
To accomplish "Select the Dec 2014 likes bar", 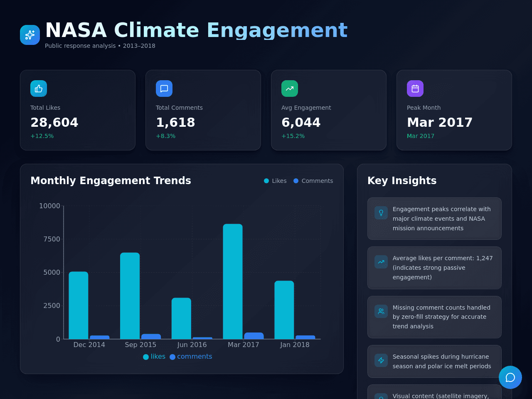I will click(79, 305).
